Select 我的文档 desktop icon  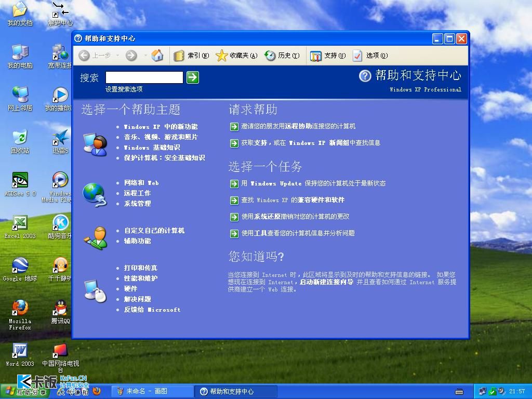(x=20, y=14)
